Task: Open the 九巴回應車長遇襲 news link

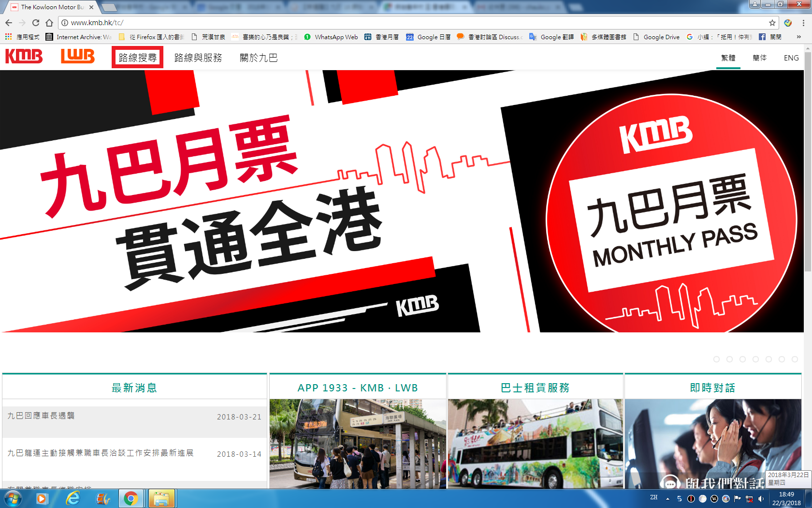Action: [41, 416]
